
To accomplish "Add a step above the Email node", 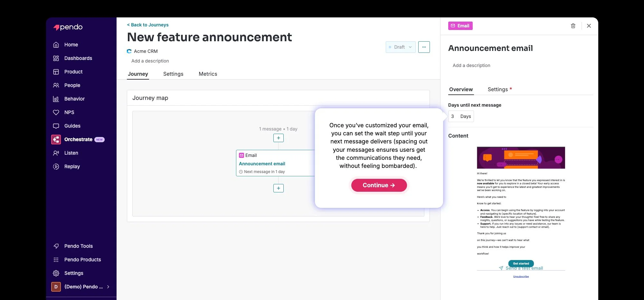I will coord(278,138).
